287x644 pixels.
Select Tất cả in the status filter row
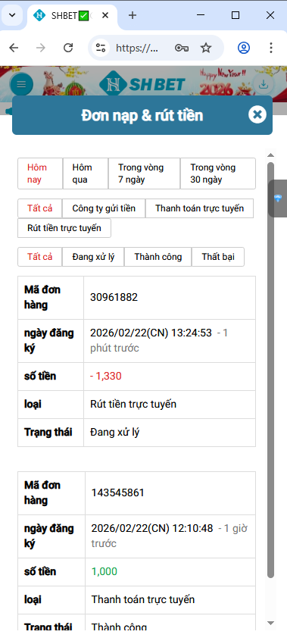click(40, 257)
